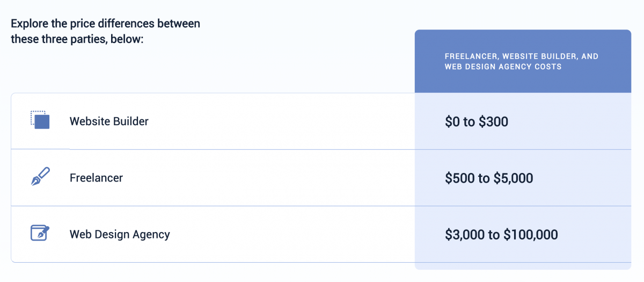The height and width of the screenshot is (282, 644).
Task: Select the Web Design Agency row label
Action: click(120, 235)
